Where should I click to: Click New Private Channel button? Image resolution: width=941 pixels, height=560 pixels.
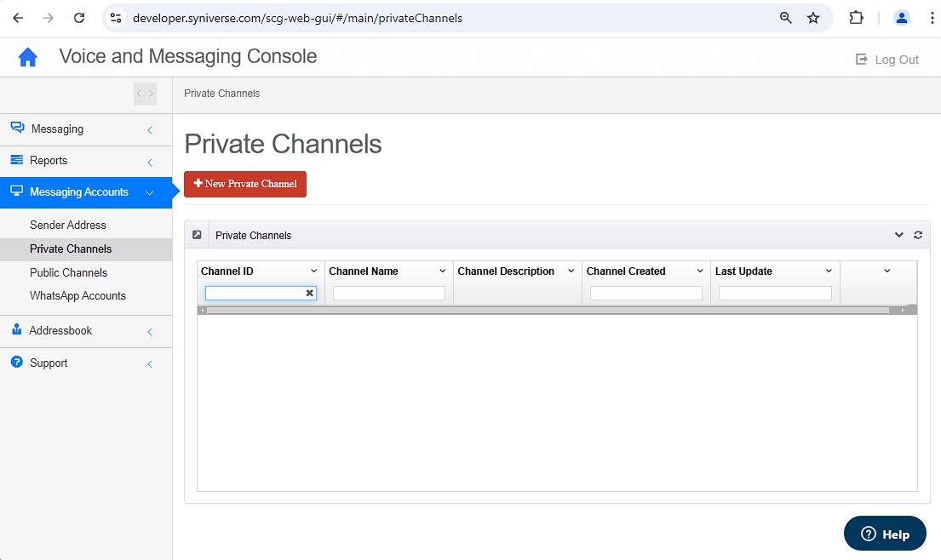pos(245,184)
